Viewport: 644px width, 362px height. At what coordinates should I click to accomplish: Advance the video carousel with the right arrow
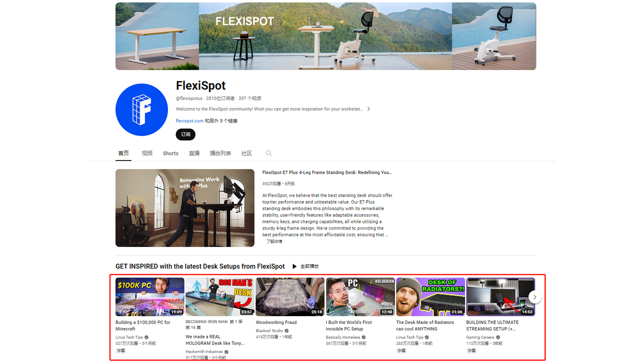pos(535,297)
